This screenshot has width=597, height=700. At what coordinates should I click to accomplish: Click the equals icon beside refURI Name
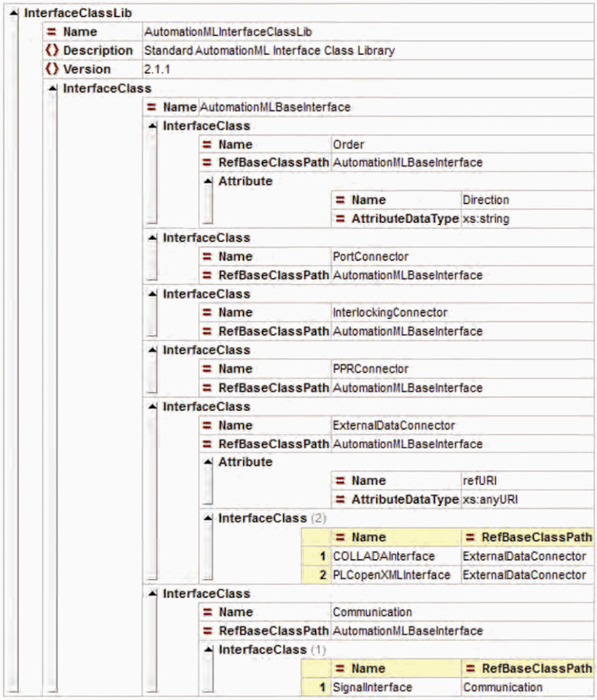(341, 481)
